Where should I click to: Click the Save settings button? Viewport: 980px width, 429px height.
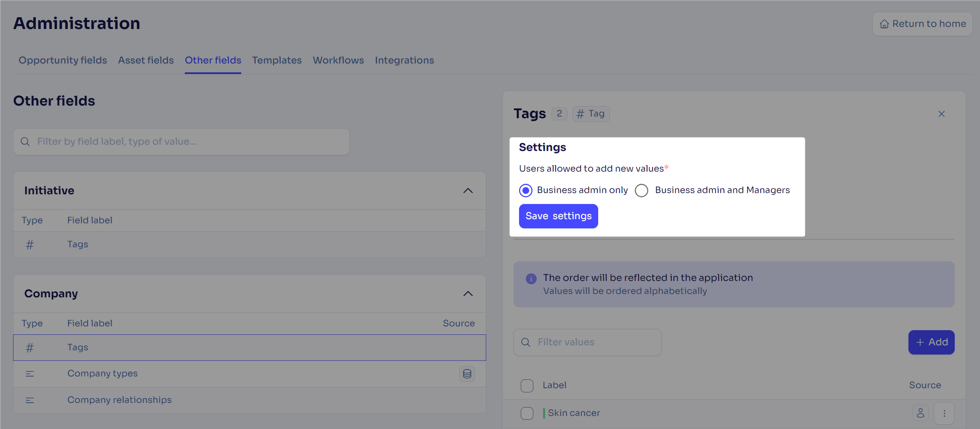(558, 216)
